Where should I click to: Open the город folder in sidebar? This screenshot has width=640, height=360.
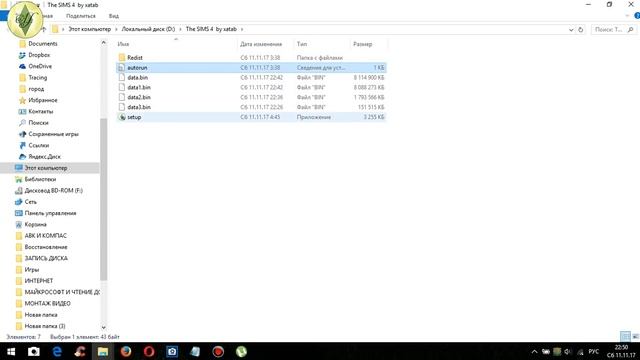point(36,89)
